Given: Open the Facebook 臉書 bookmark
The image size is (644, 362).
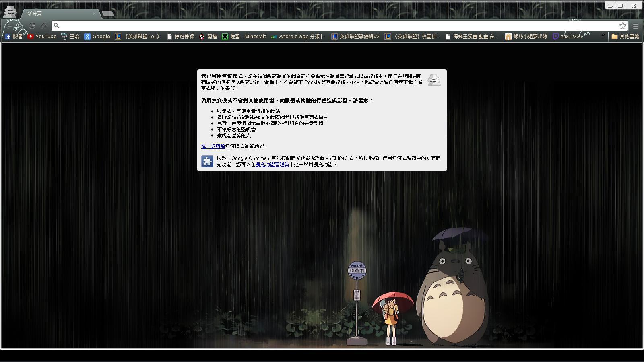Looking at the screenshot, I should tap(13, 37).
